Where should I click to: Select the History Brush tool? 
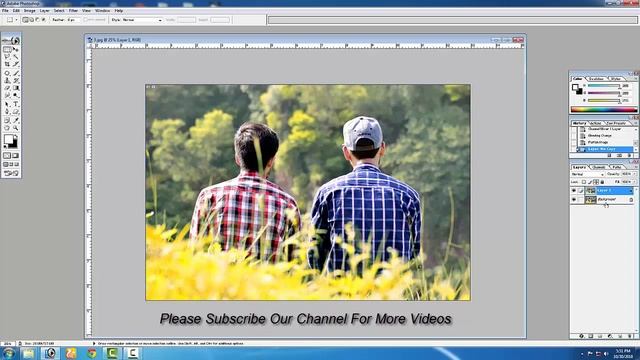pyautogui.click(x=16, y=80)
